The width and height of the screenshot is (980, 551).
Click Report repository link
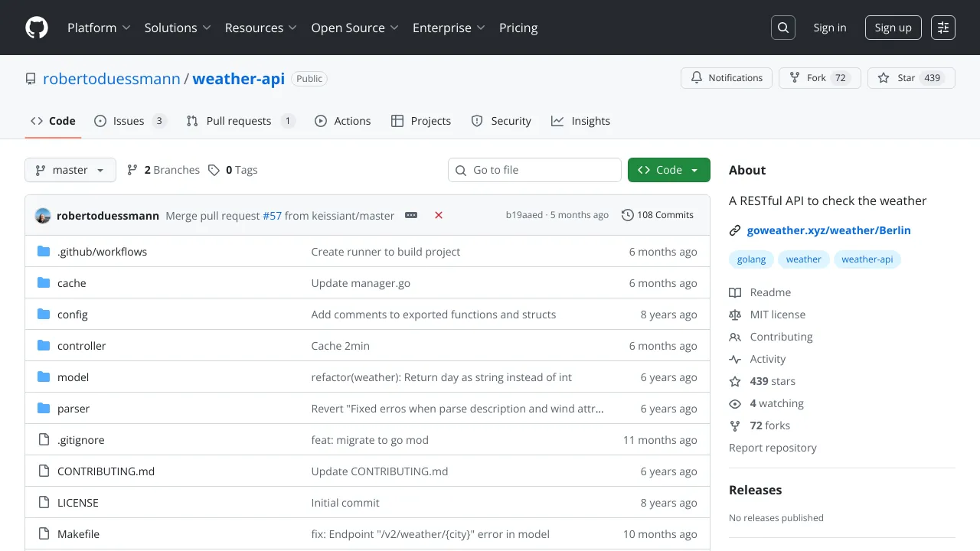coord(773,448)
